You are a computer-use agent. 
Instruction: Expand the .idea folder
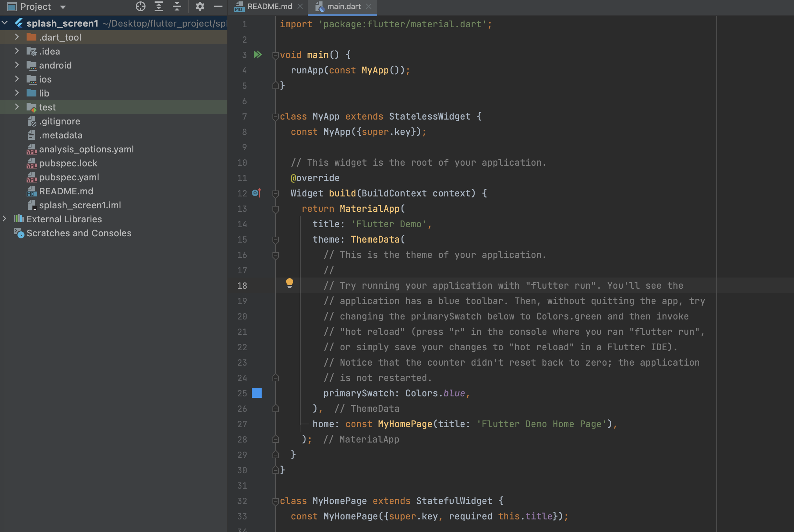click(x=17, y=51)
